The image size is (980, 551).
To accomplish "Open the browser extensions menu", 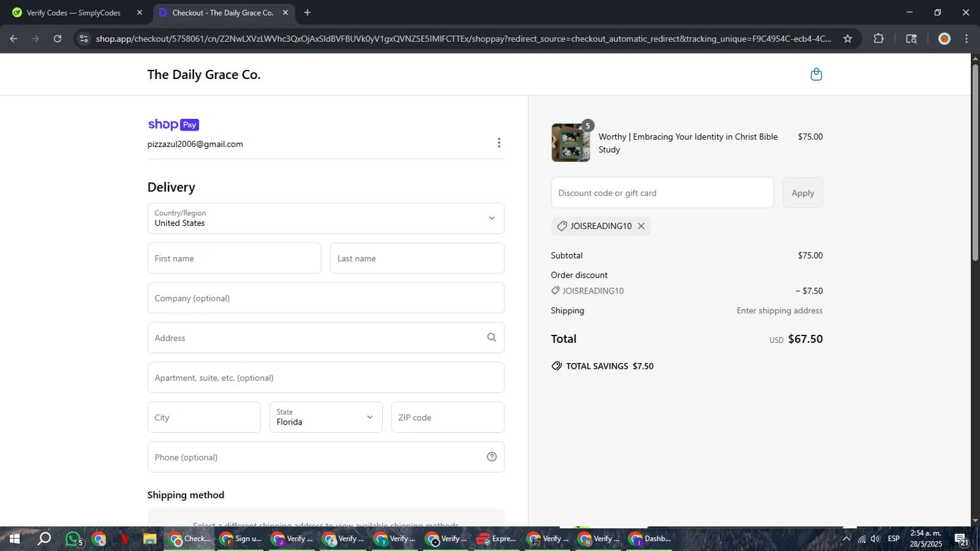I will coord(879,39).
